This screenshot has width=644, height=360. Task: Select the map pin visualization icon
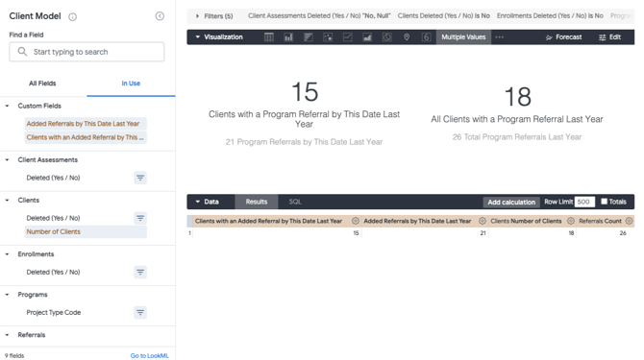point(407,37)
